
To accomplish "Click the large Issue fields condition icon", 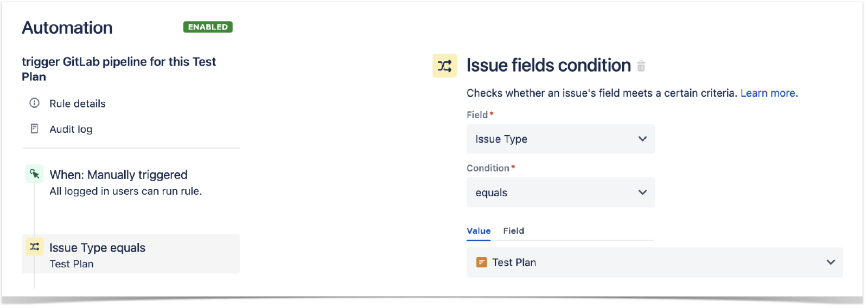I will pyautogui.click(x=444, y=66).
